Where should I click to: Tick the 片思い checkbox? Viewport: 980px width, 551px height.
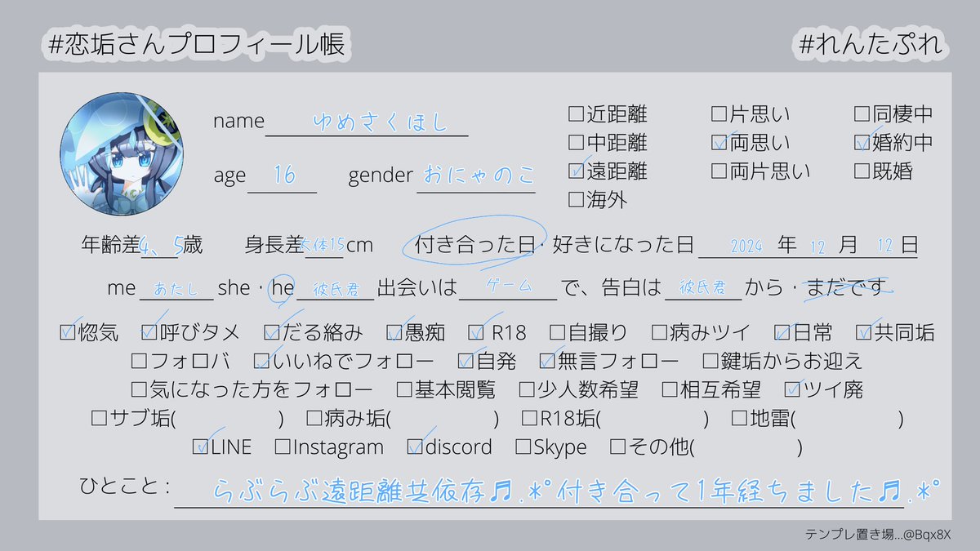719,114
